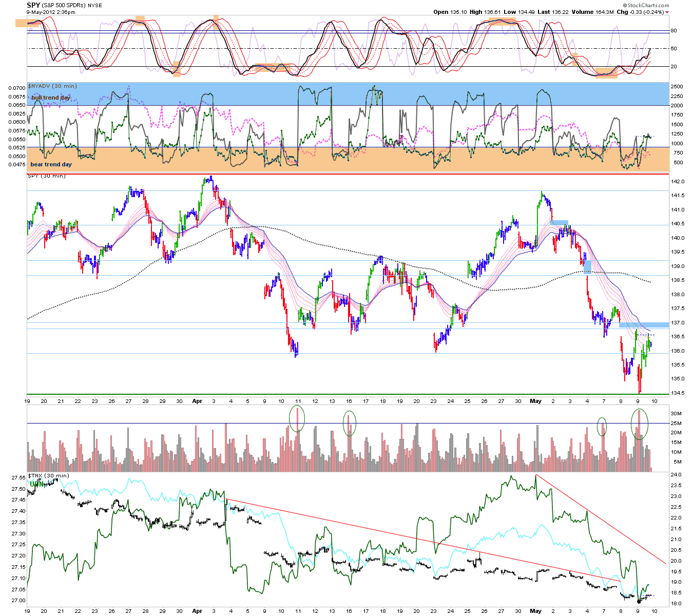
Task: Click the 2500 label on the $NYADV axis
Action: click(x=677, y=86)
